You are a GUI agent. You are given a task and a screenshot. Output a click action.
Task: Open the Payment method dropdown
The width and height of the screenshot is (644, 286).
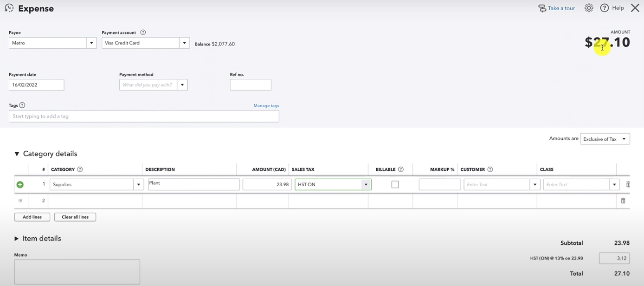tap(182, 85)
